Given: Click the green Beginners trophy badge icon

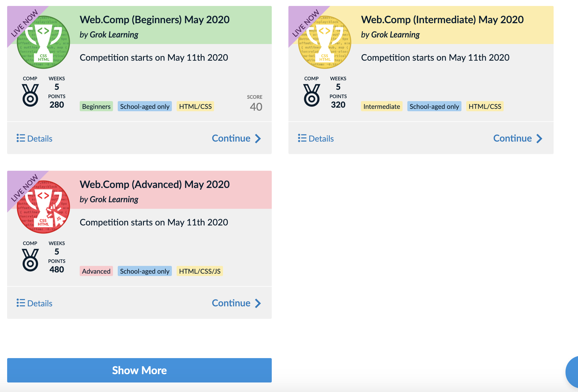Looking at the screenshot, I should coord(43,42).
